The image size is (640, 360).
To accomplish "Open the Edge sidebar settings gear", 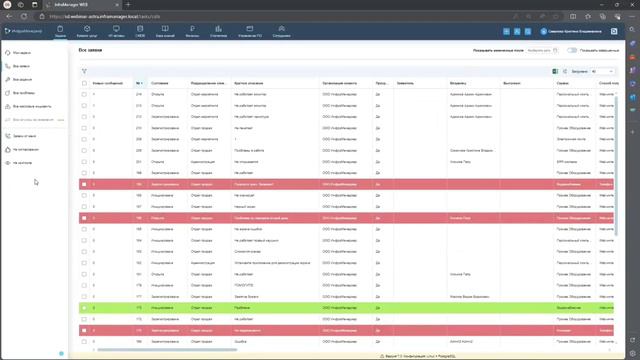I will click(x=632, y=353).
